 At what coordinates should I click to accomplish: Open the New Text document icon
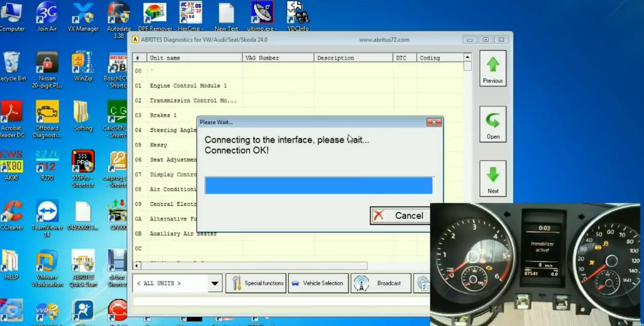(226, 16)
